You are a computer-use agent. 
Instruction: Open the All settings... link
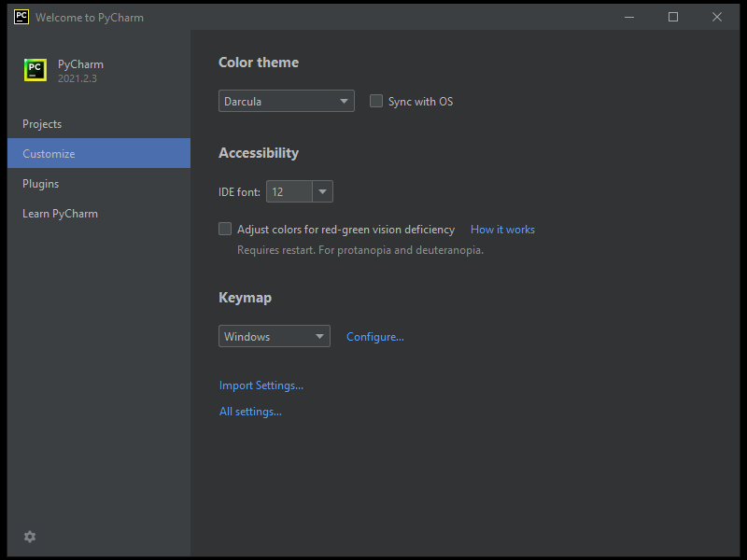pyautogui.click(x=250, y=412)
